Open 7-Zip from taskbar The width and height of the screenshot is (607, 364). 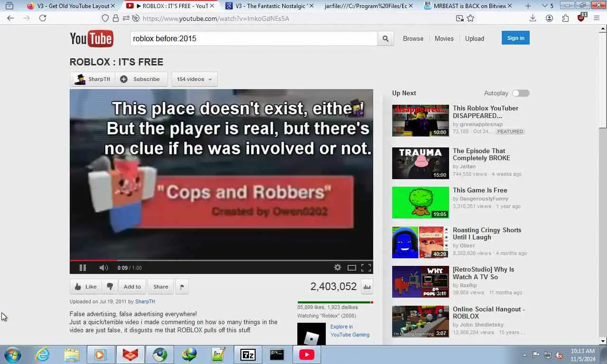(248, 355)
